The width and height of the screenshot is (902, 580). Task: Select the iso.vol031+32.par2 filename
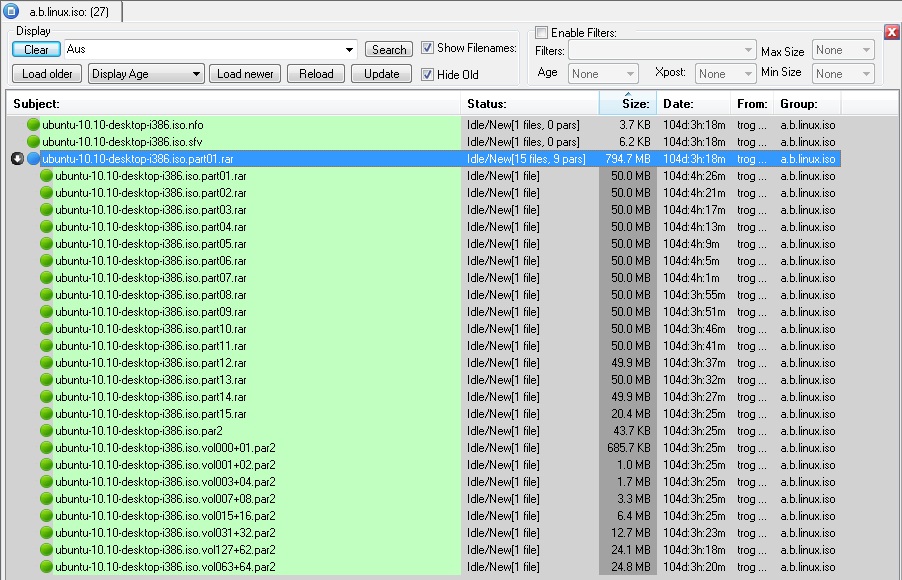coord(165,533)
